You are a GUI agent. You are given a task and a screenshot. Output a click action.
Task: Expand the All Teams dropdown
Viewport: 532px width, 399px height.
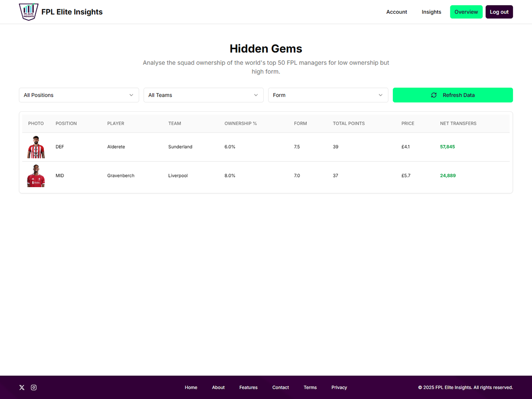tap(203, 95)
